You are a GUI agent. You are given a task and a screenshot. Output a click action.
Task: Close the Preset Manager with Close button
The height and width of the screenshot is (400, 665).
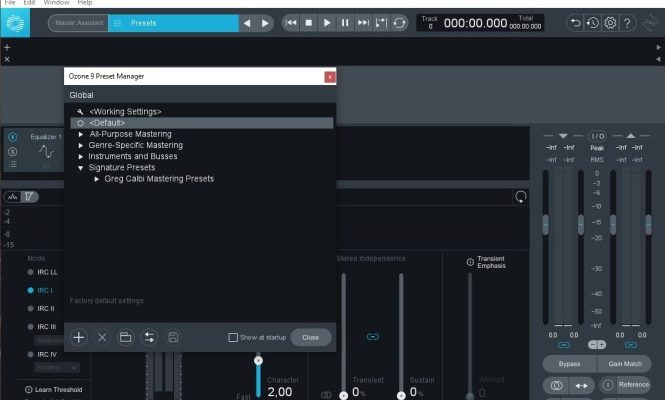click(x=310, y=338)
